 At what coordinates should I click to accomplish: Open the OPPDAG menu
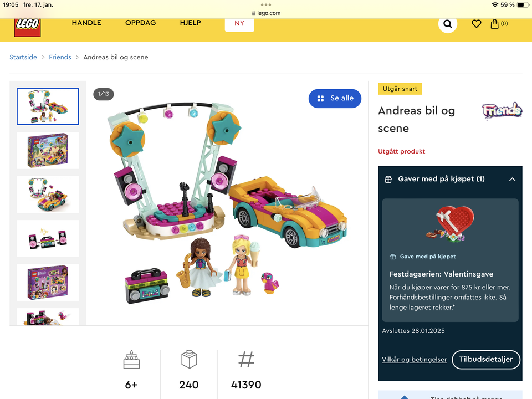(x=140, y=23)
